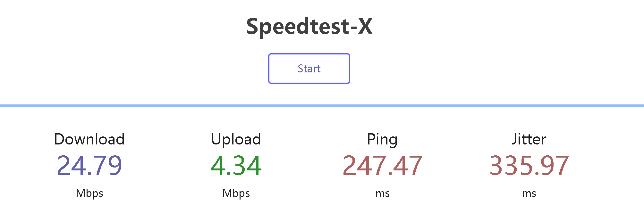Click the Mbps unit under Upload
644x213 pixels.
[236, 193]
